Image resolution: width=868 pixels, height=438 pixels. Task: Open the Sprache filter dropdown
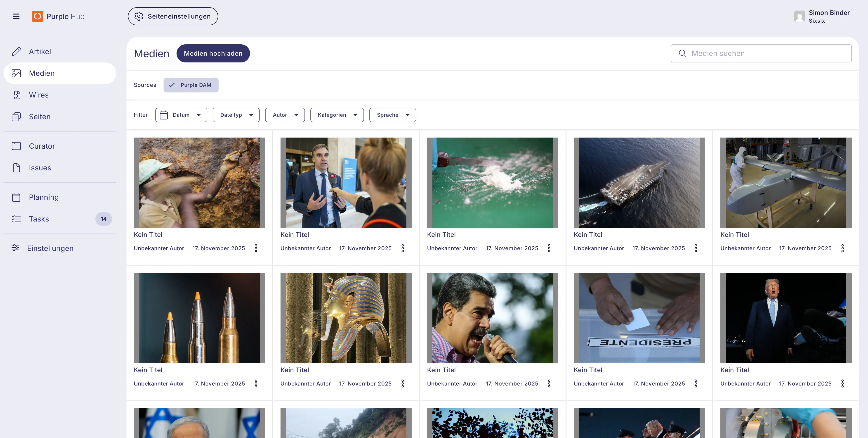click(393, 115)
